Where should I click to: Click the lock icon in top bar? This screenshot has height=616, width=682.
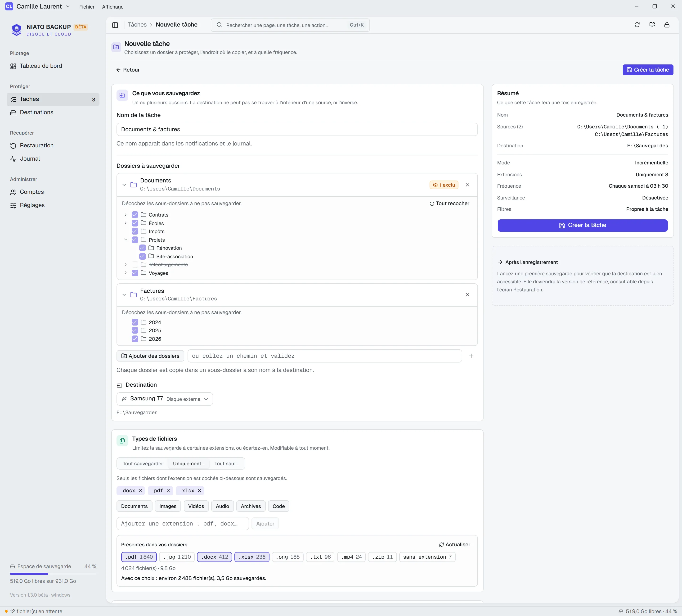point(667,25)
